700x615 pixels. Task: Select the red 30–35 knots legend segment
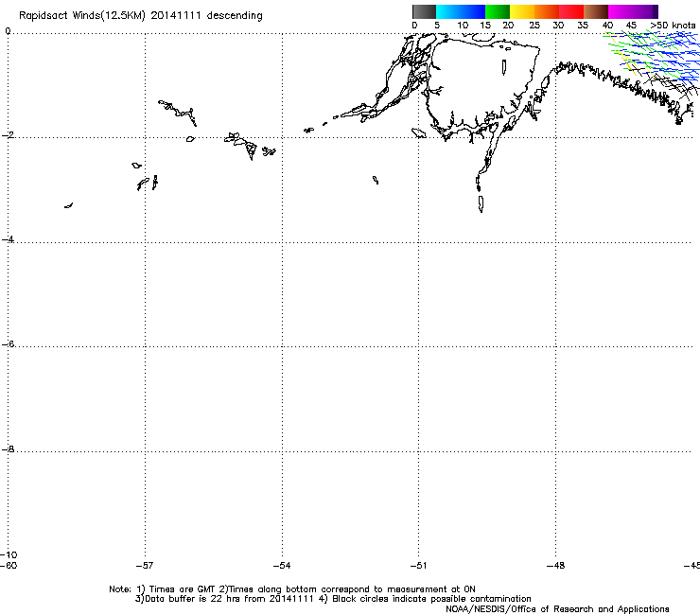click(571, 11)
